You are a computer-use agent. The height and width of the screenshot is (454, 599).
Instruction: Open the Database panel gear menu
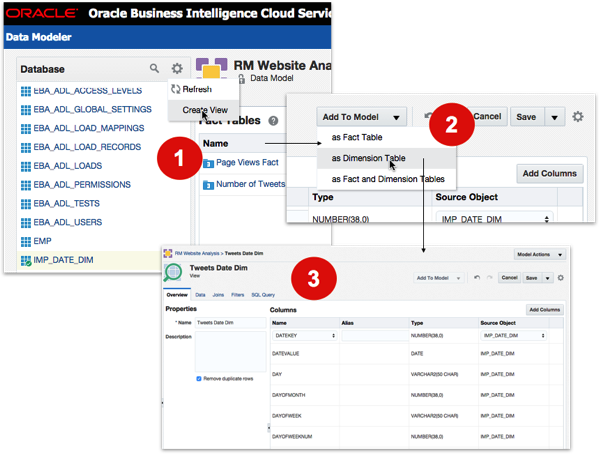point(177,68)
